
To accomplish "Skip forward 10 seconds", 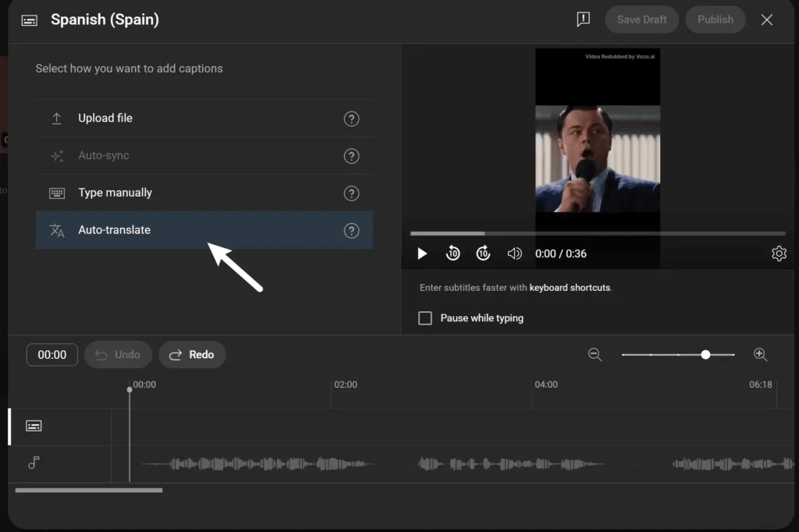I will (483, 254).
